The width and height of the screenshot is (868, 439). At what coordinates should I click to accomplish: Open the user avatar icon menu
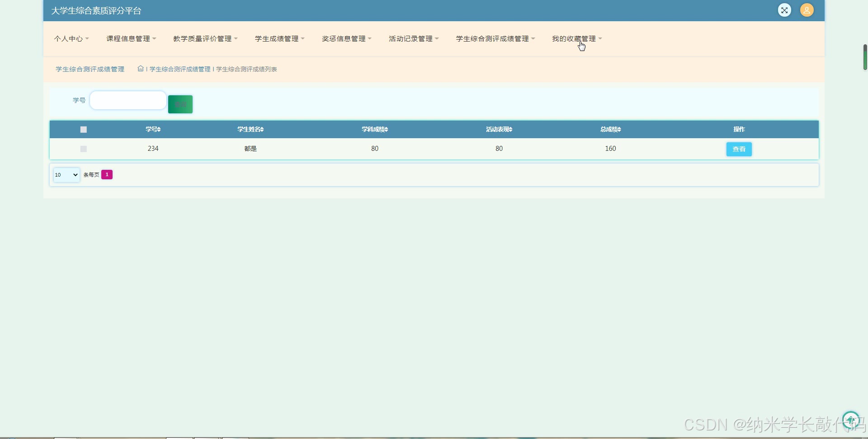[807, 10]
